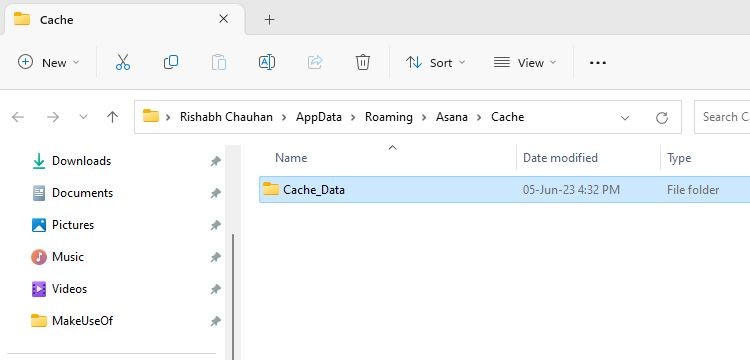750x360 pixels.
Task: Expand the View layout dropdown
Action: coord(525,63)
